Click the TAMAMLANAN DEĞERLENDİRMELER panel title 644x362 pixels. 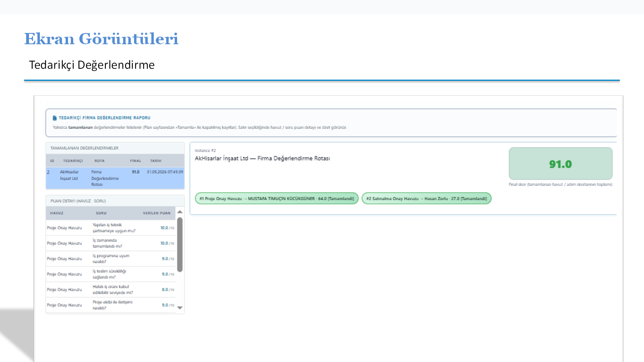85,148
